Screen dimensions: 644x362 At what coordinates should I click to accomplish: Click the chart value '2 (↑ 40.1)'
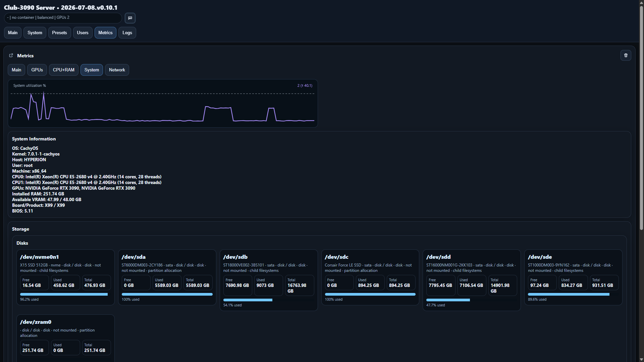coord(305,85)
